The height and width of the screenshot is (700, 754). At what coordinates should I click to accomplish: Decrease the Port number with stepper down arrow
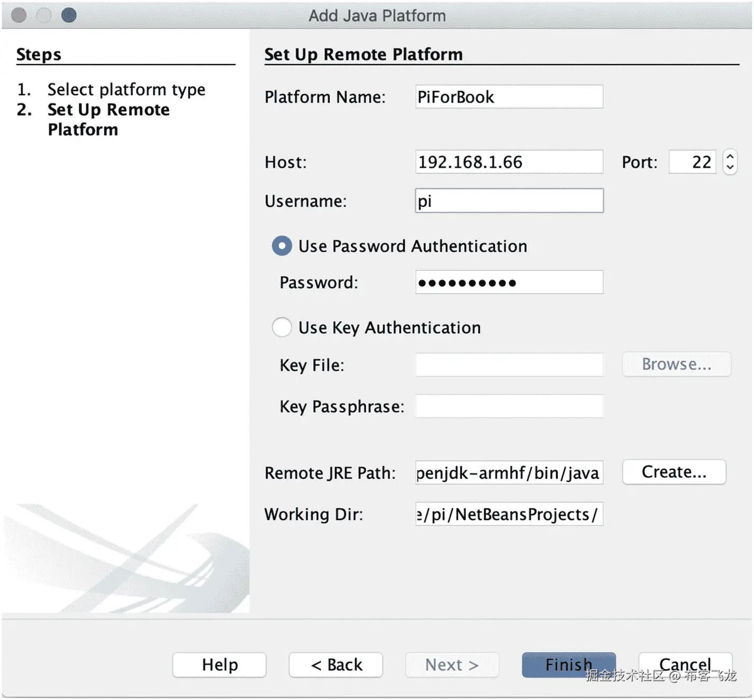(x=730, y=167)
